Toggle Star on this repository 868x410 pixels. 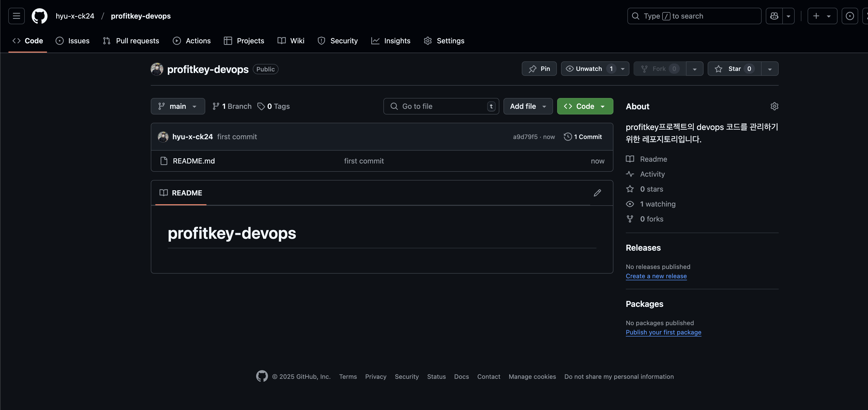[x=734, y=69]
